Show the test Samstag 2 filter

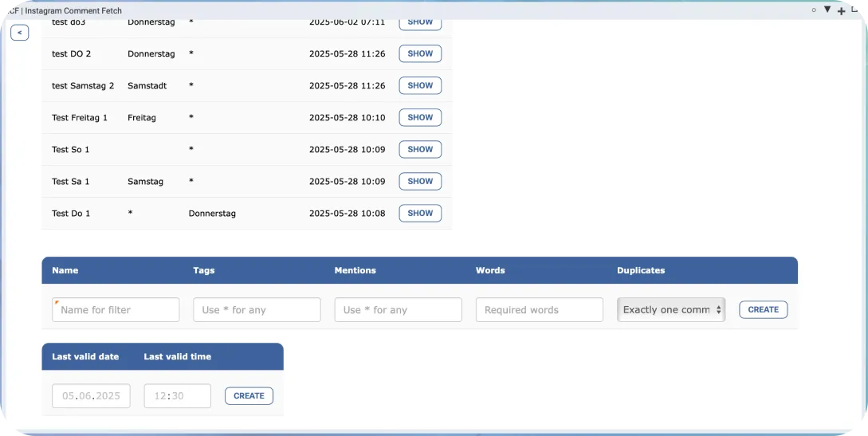coord(420,86)
